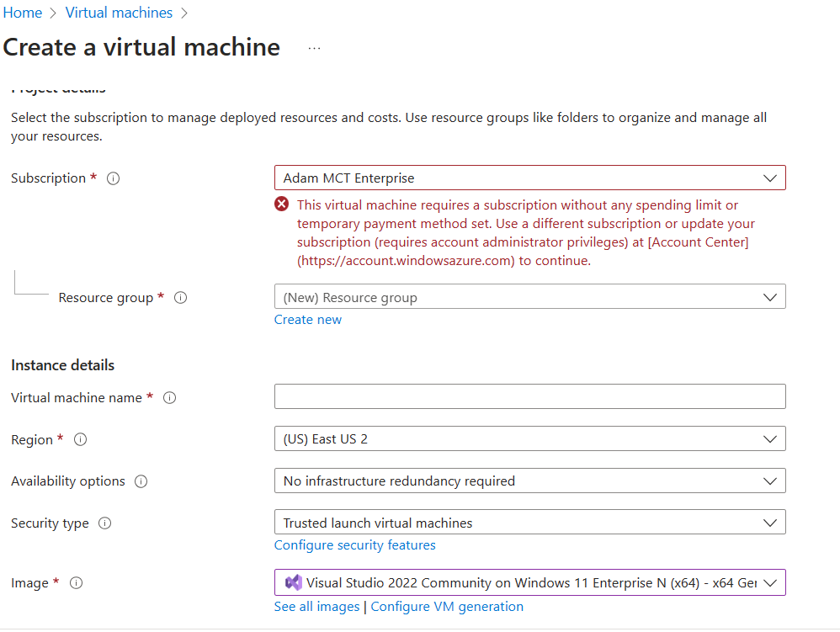
Task: Click the Availability options label
Action: (68, 481)
